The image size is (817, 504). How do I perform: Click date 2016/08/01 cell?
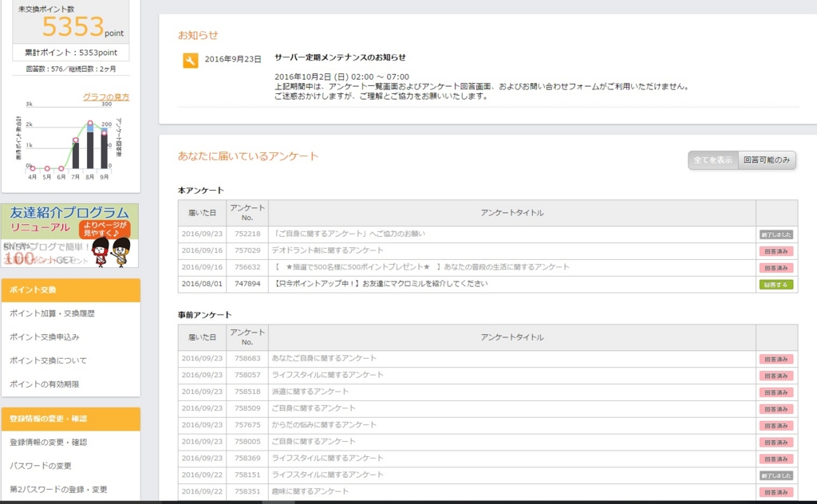coord(202,284)
